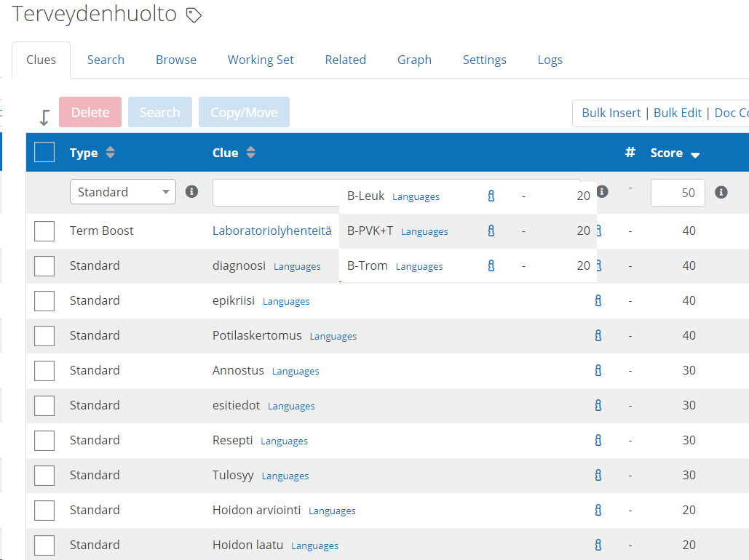Image resolution: width=749 pixels, height=560 pixels.
Task: Click the Bulk Insert link
Action: pos(611,113)
